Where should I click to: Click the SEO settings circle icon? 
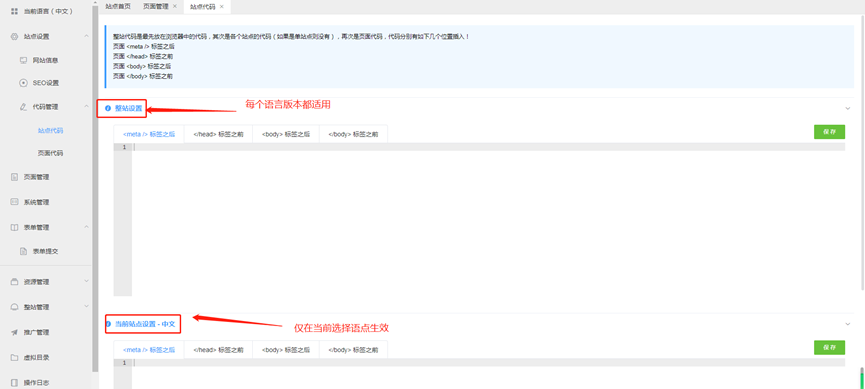23,83
